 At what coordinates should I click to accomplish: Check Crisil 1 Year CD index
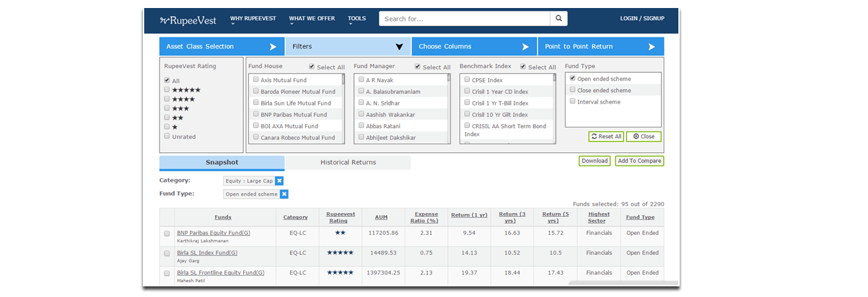[x=467, y=91]
